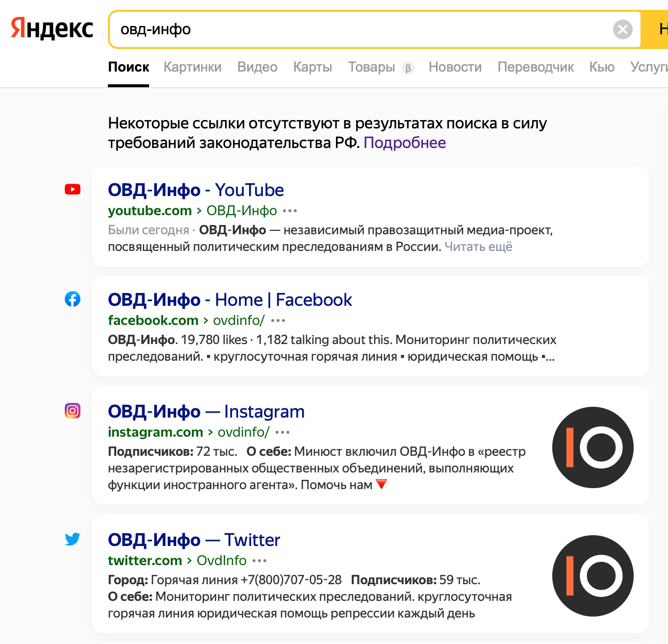Open the OVD-Info logo thumbnail for Twitter
This screenshot has height=644, width=668.
click(x=592, y=575)
